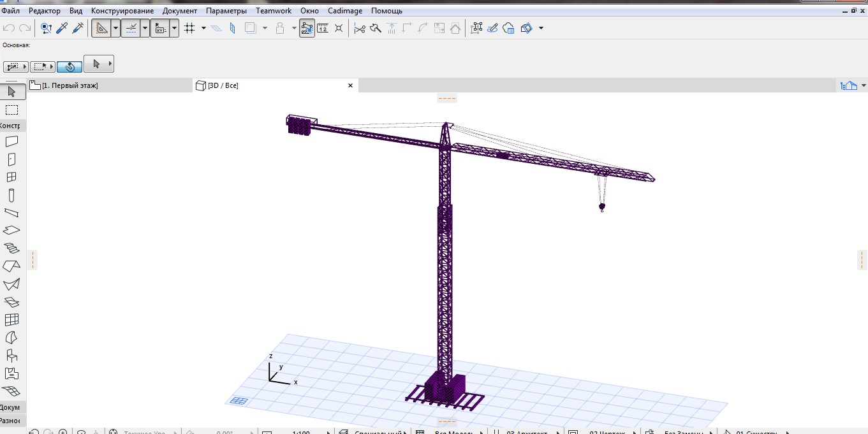This screenshot has height=434, width=868.
Task: Select the Slab tool
Action: click(11, 231)
